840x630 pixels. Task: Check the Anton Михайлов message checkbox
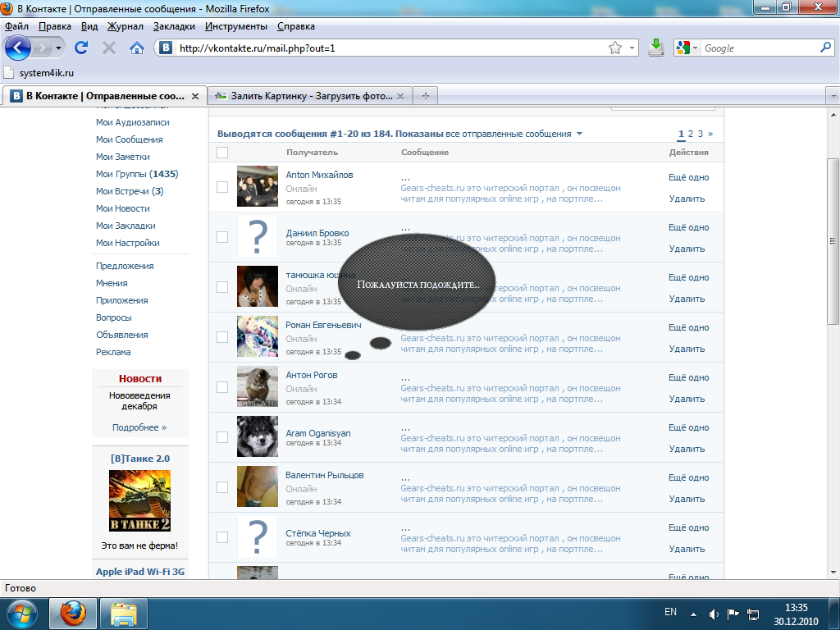click(222, 187)
